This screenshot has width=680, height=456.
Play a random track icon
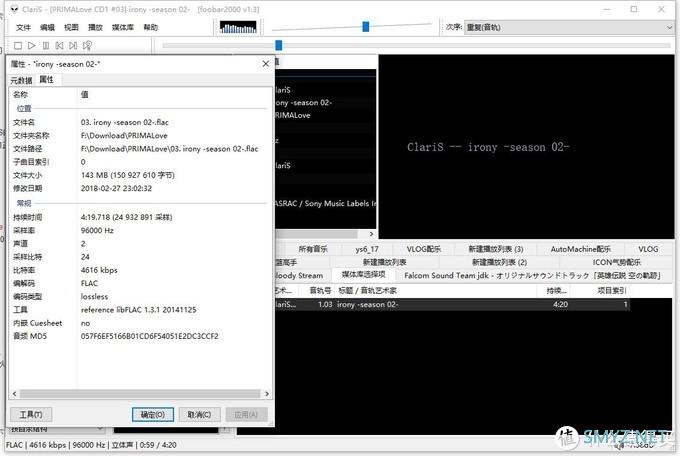point(87,45)
